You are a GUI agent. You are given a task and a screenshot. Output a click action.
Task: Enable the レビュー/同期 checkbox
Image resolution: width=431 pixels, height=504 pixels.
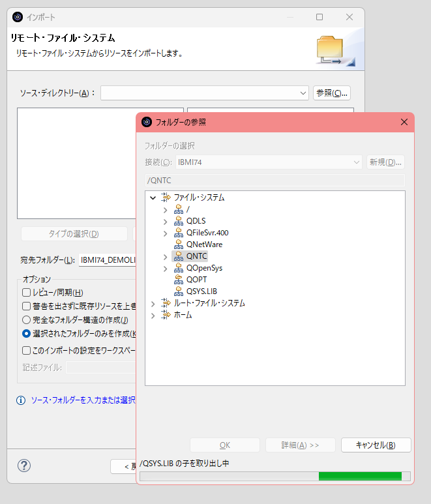pos(26,293)
